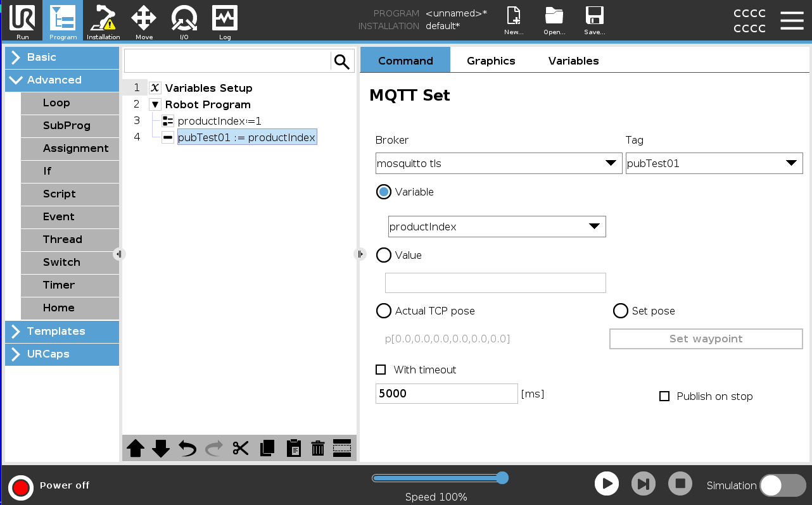Cut selected node with scissors icon
This screenshot has width=812, height=505.
coord(241,449)
